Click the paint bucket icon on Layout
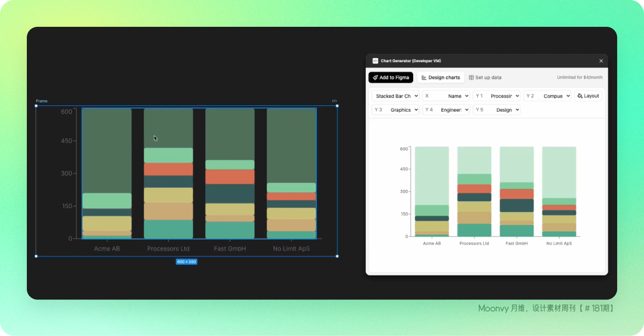 (580, 96)
